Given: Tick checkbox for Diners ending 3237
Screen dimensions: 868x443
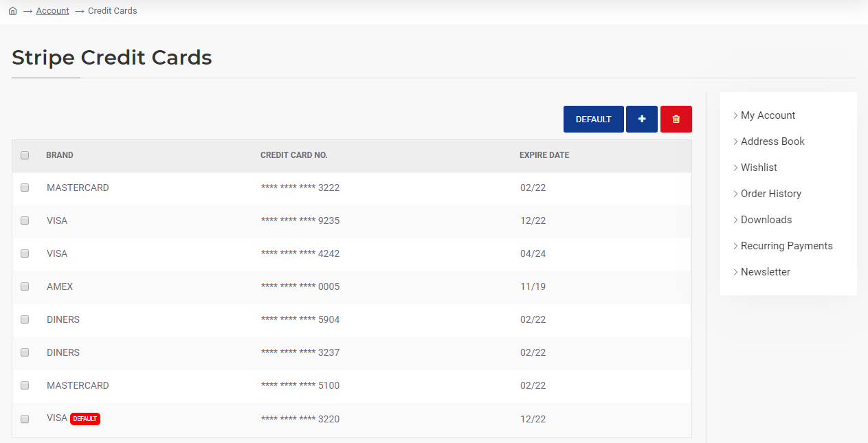Looking at the screenshot, I should coord(25,352).
